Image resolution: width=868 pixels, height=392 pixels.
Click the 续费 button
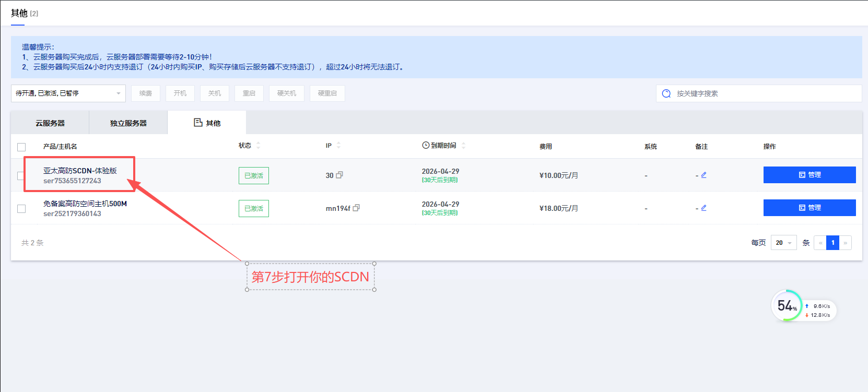(146, 93)
